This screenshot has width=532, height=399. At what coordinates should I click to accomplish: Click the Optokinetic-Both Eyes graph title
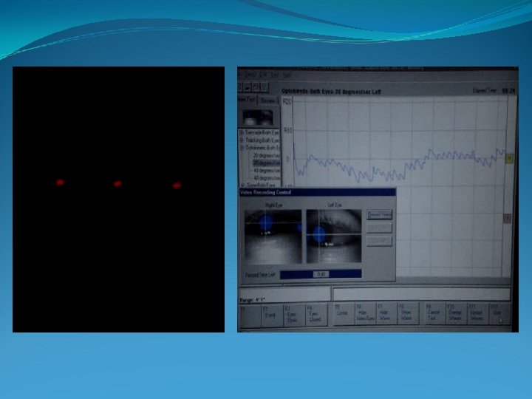pos(331,92)
